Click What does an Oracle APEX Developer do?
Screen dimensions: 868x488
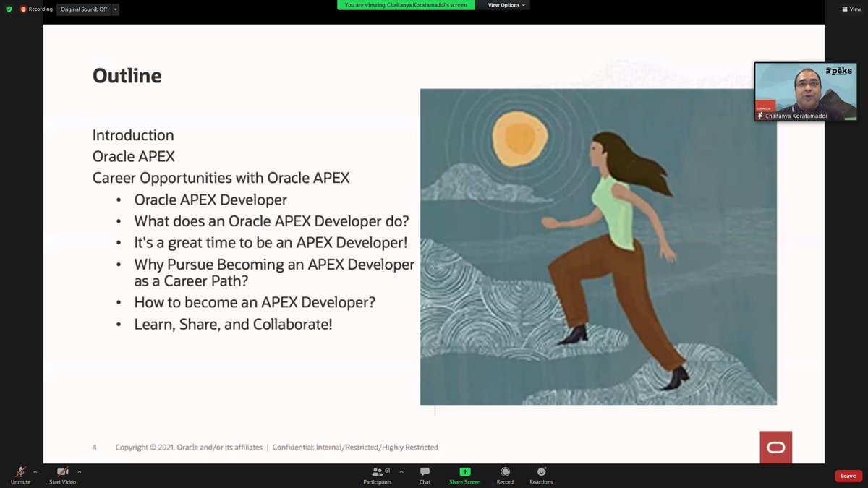click(272, 221)
